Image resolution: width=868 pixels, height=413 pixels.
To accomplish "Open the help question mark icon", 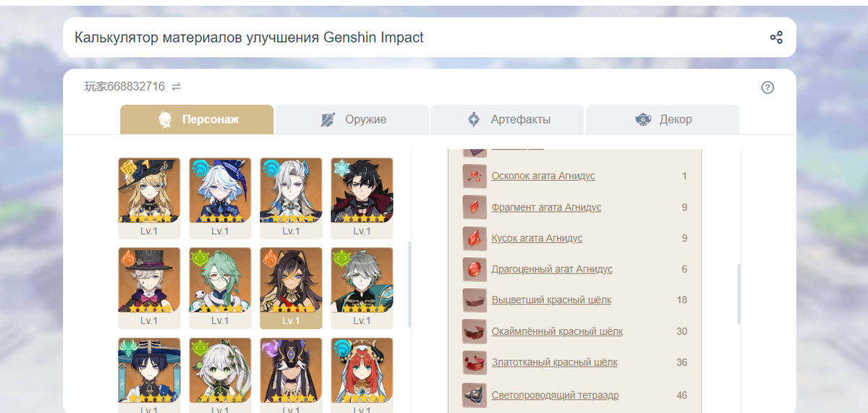I will [x=768, y=88].
